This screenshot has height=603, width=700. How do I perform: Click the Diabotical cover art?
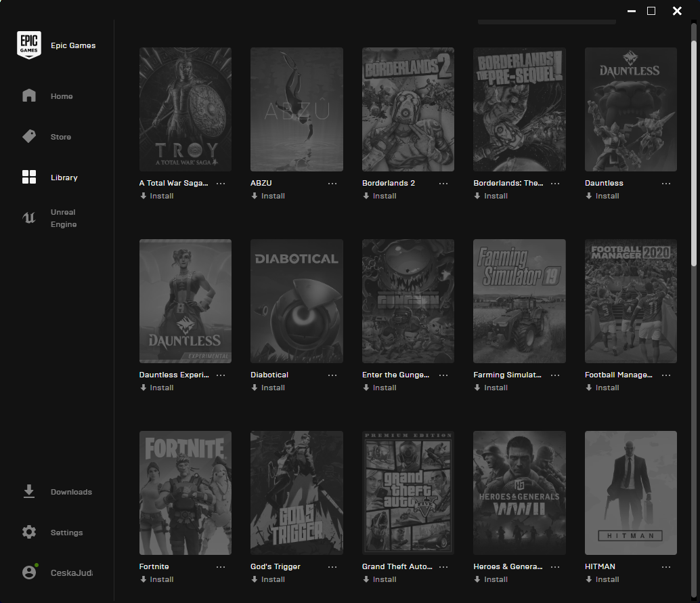point(297,301)
